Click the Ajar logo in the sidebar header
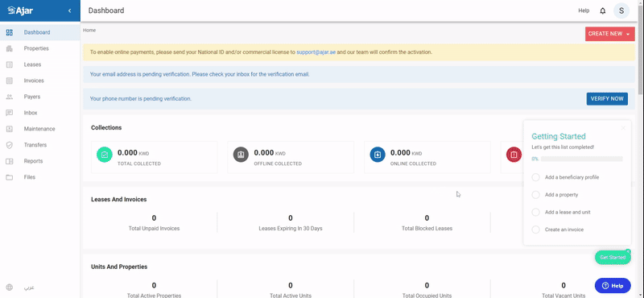Viewport: 644px width, 298px height. (20, 10)
